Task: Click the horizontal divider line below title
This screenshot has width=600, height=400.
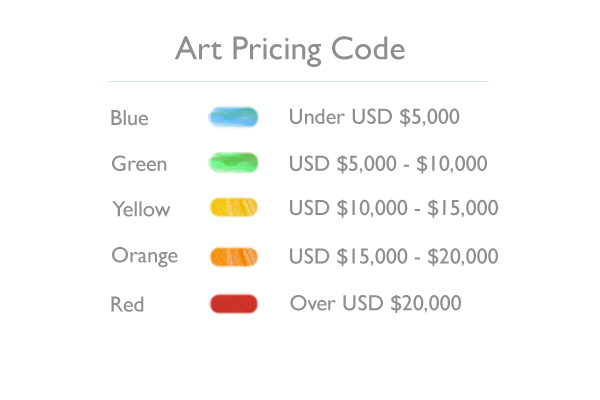Action: tap(298, 81)
